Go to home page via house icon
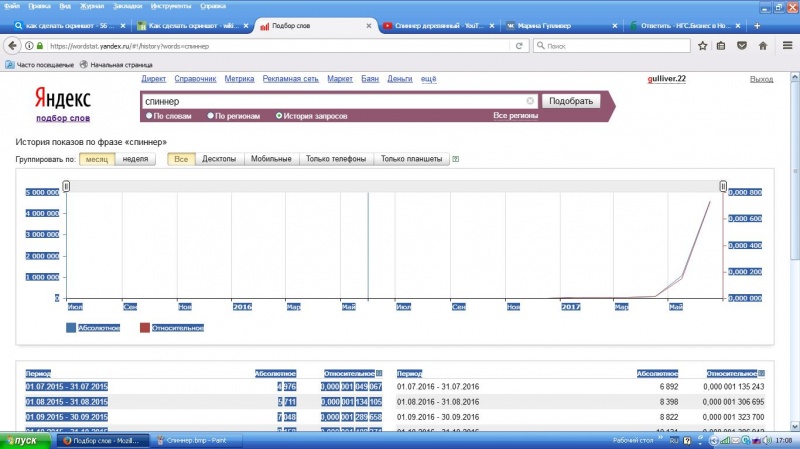Viewport: 800px width, 449px height. (x=763, y=46)
